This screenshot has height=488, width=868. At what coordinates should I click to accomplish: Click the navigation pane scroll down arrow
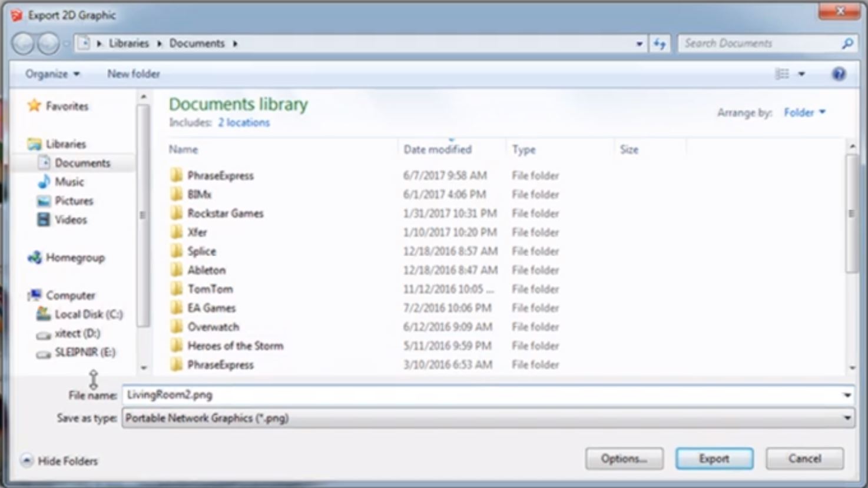(144, 367)
